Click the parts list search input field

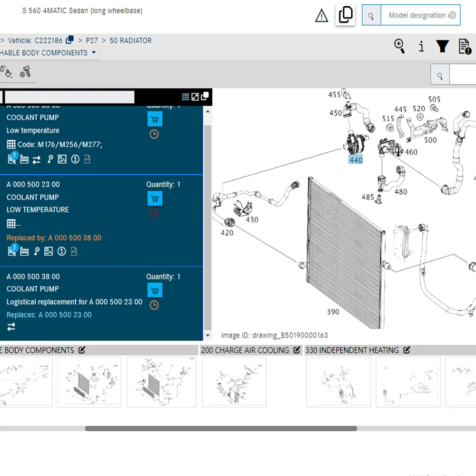pyautogui.click(x=69, y=97)
